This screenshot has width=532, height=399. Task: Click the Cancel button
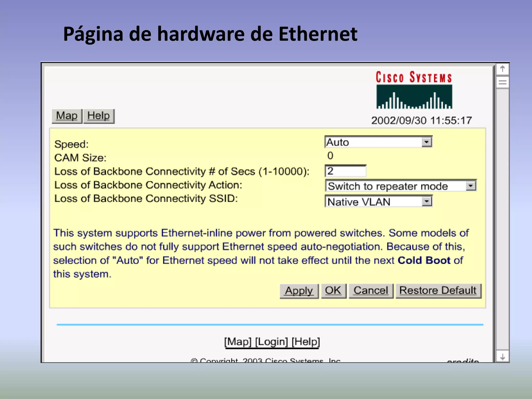point(371,291)
